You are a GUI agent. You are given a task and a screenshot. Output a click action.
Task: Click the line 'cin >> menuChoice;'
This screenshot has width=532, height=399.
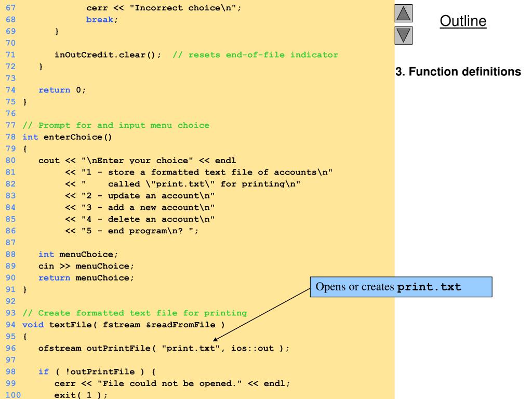86,267
